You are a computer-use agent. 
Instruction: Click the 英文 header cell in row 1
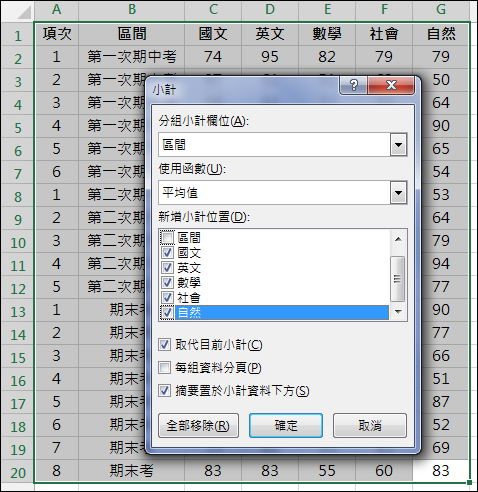270,34
